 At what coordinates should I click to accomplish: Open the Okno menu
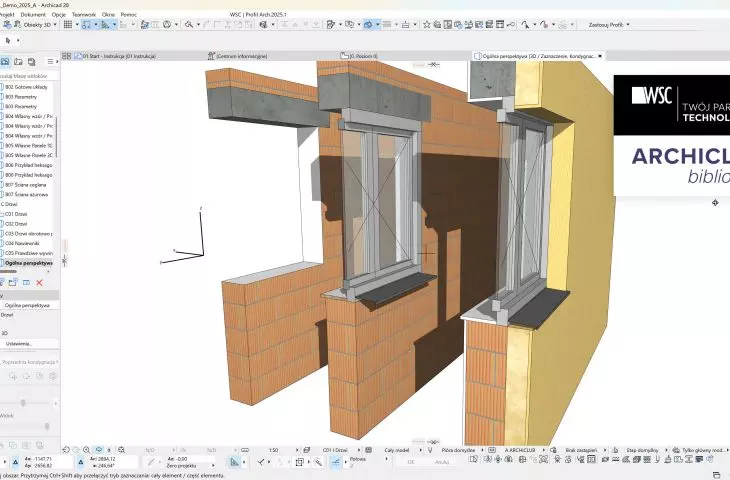(x=108, y=14)
